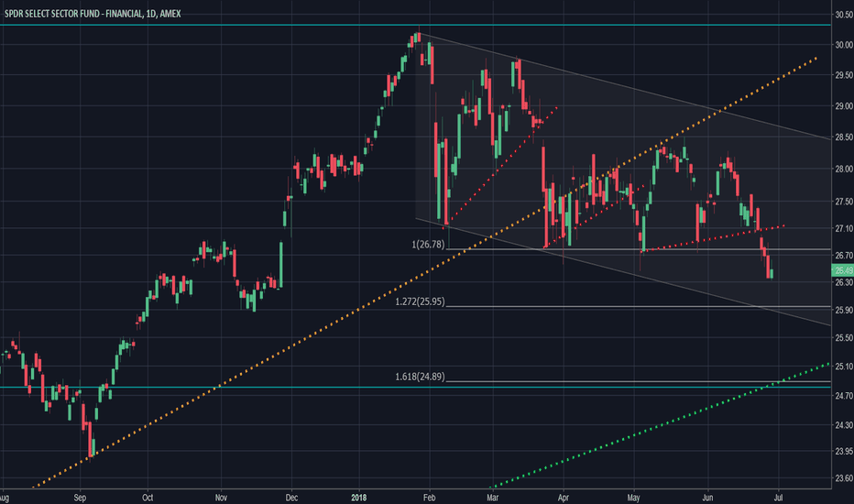Click the 24.70 price axis label
This screenshot has width=854, height=504.
[844, 395]
